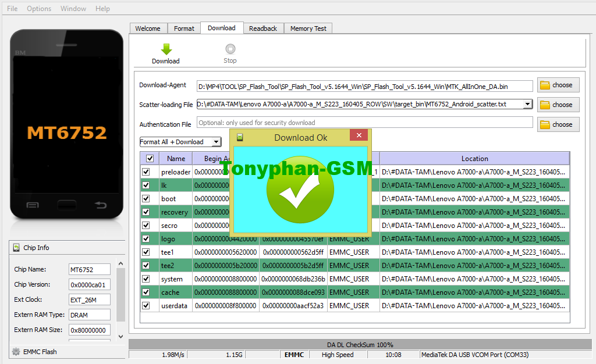This screenshot has width=596, height=364.
Task: Click the Chip Info scrollbar thumb
Action: [x=120, y=295]
